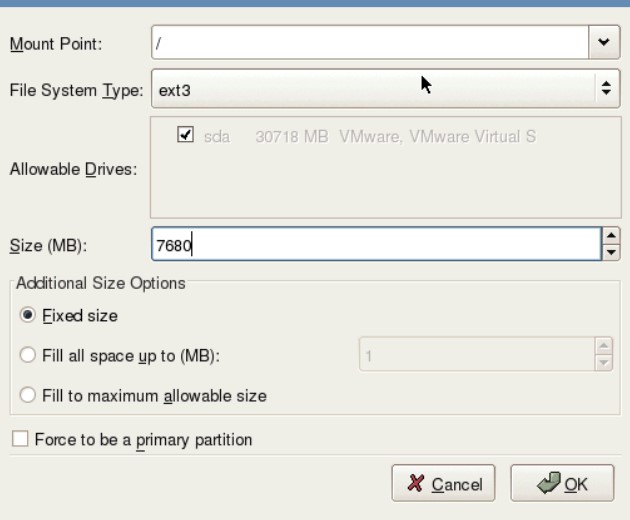Viewport: 630px width, 520px height.
Task: Click the File System Type label
Action: tap(76, 90)
